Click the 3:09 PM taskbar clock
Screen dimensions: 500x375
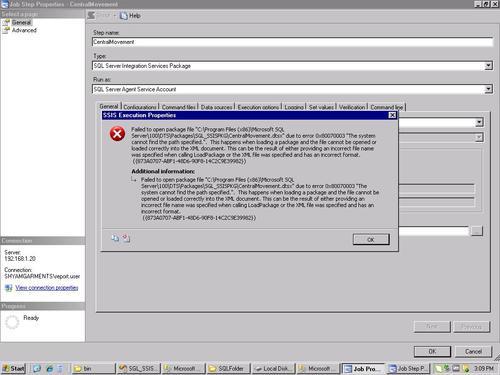484,368
